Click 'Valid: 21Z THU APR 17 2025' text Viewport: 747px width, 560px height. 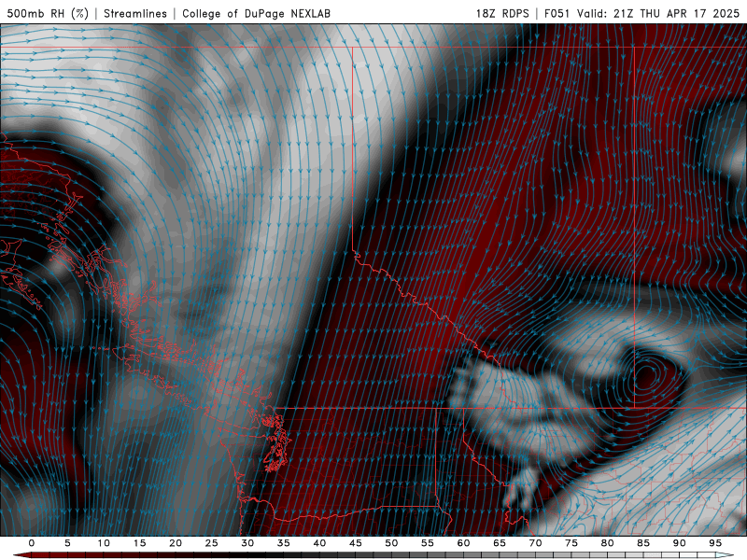[658, 13]
